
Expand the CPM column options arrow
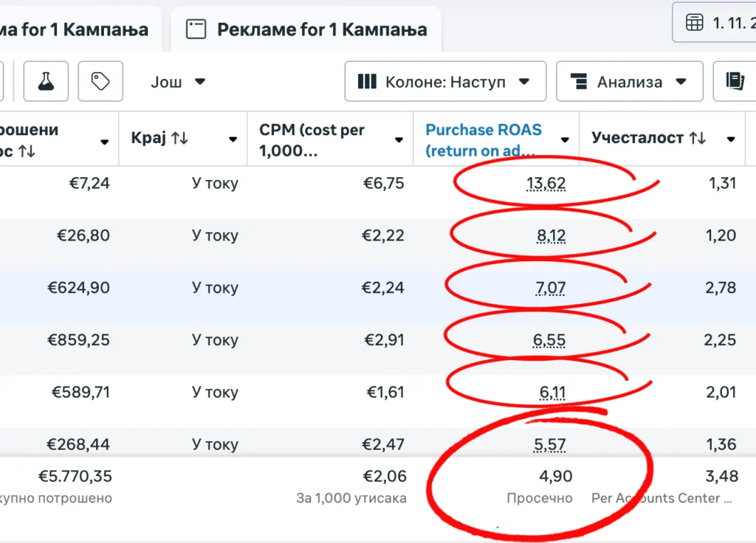tap(399, 139)
